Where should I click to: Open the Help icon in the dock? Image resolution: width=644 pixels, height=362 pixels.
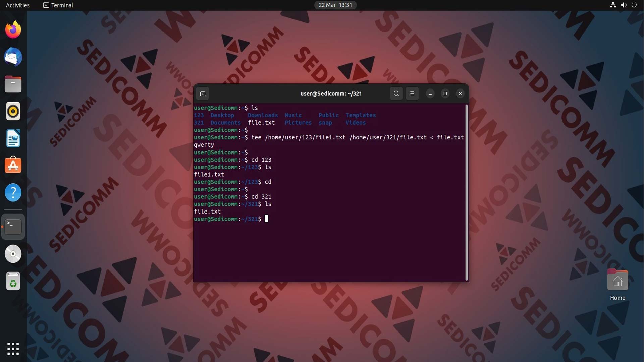point(13,193)
